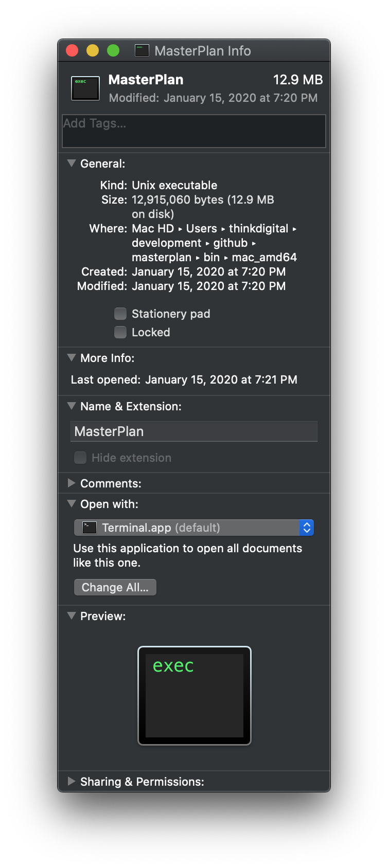Enable the Stationery pad checkbox
The height and width of the screenshot is (868, 388).
120,313
